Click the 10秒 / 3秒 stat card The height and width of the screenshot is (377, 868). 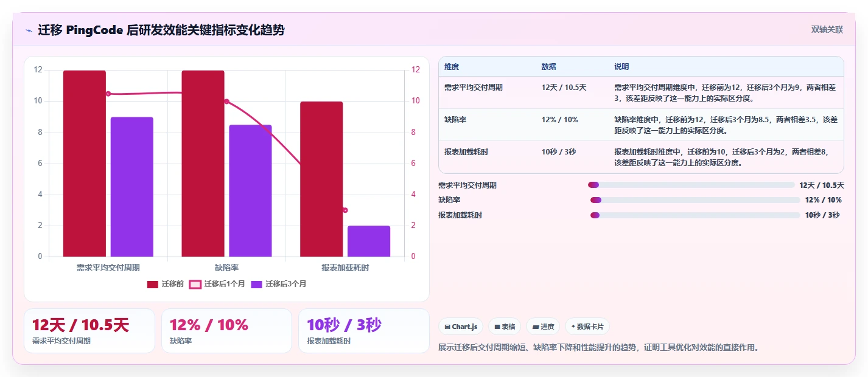coord(364,331)
